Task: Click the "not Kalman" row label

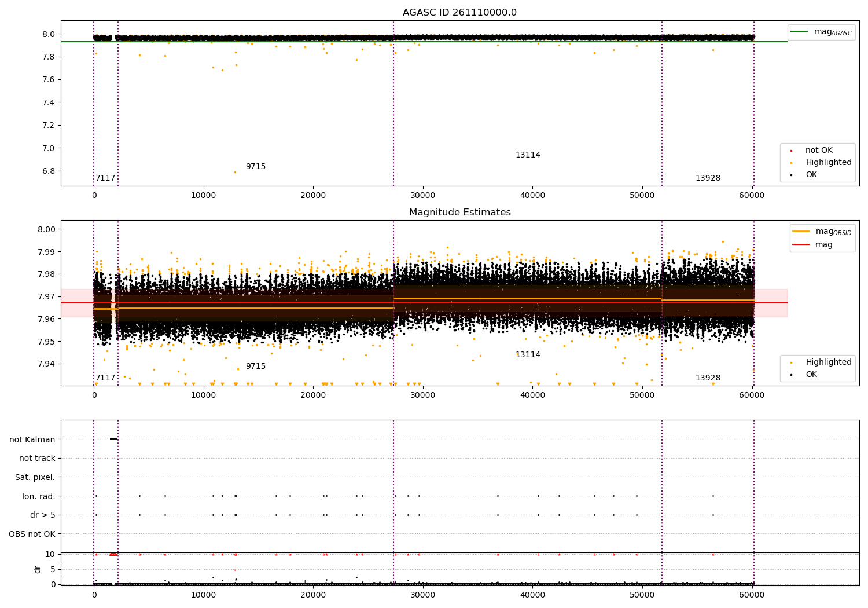Action: coord(32,439)
